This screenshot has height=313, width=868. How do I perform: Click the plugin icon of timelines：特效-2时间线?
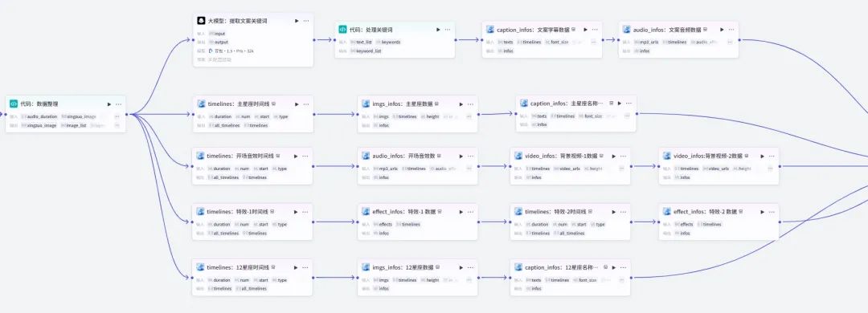point(518,211)
